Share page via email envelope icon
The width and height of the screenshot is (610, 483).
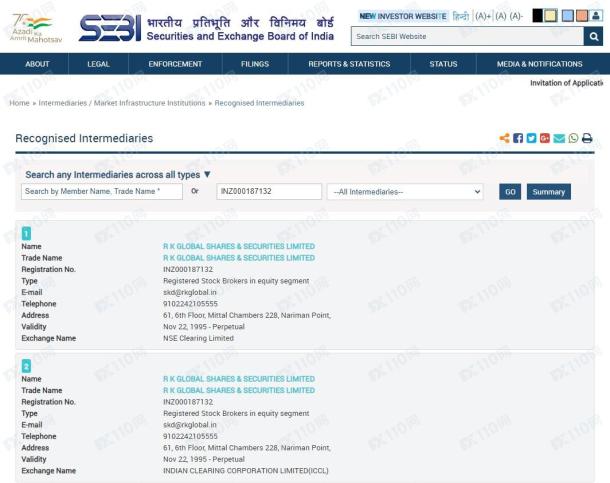pos(559,138)
